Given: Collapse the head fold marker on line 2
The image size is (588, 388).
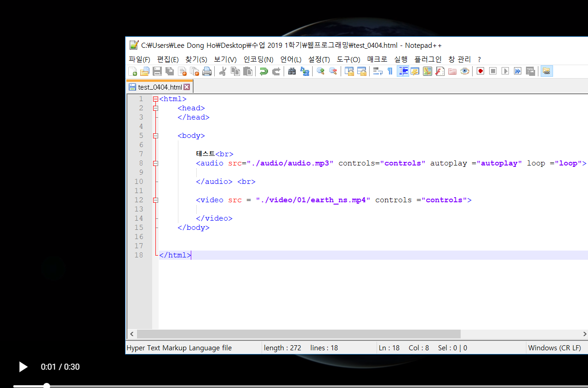Looking at the screenshot, I should click(x=155, y=108).
